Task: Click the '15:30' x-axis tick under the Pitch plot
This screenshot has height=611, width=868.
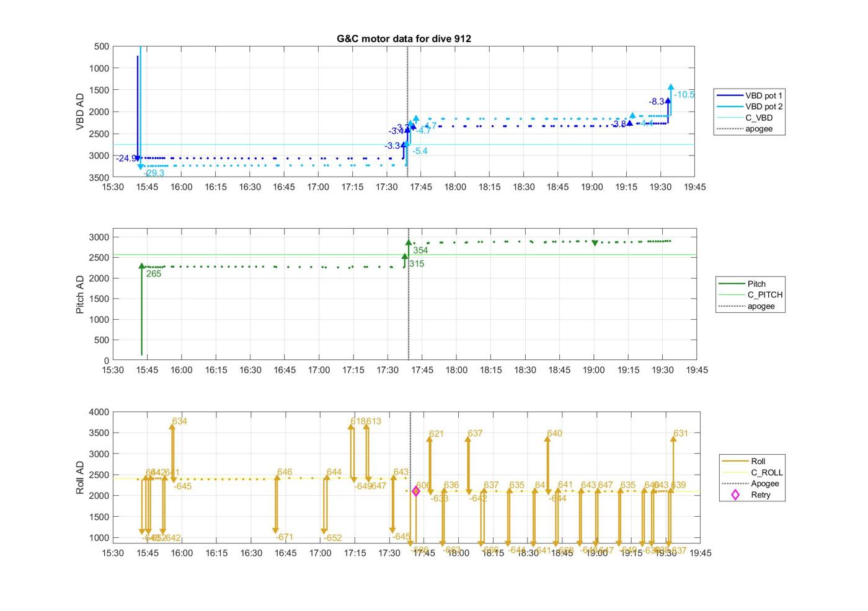Action: 113,370
